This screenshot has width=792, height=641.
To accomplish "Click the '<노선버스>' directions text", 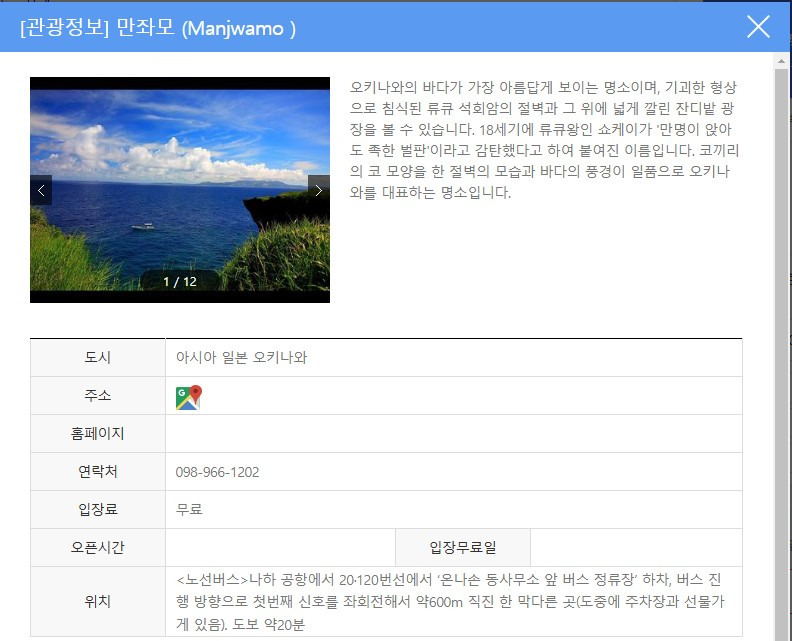I will click(x=451, y=602).
